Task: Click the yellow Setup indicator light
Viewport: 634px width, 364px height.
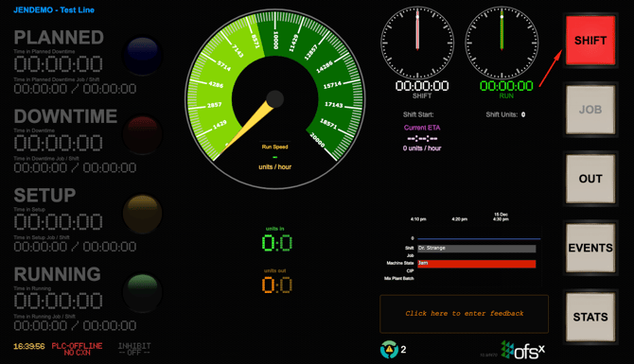Action: 142,214
